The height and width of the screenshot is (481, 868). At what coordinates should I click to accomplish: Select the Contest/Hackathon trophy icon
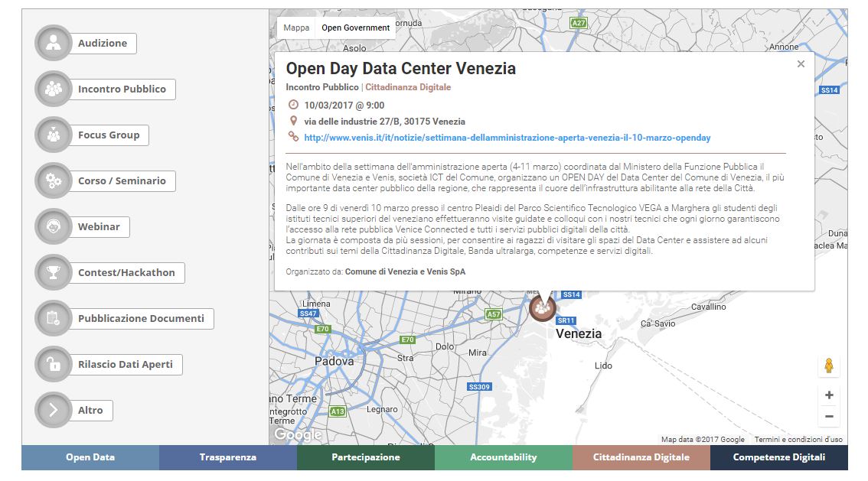[x=52, y=273]
